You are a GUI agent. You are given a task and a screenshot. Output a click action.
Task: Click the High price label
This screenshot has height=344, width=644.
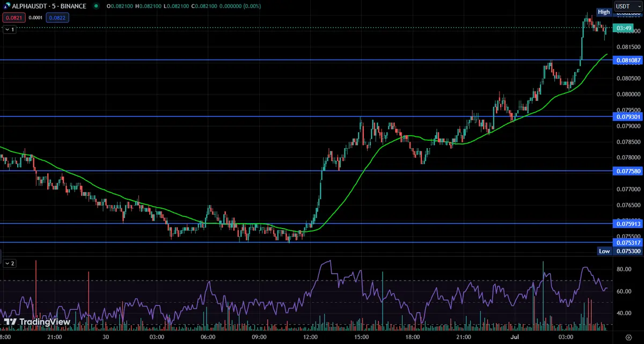click(x=604, y=12)
